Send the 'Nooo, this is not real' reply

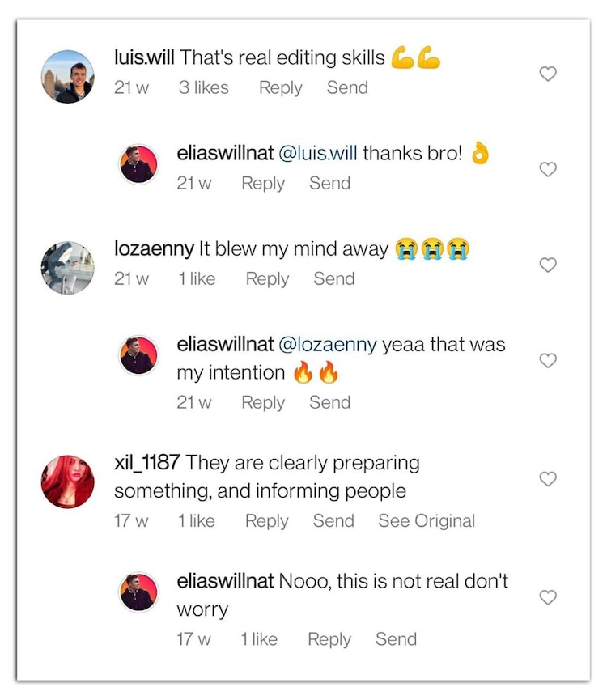coord(396,638)
